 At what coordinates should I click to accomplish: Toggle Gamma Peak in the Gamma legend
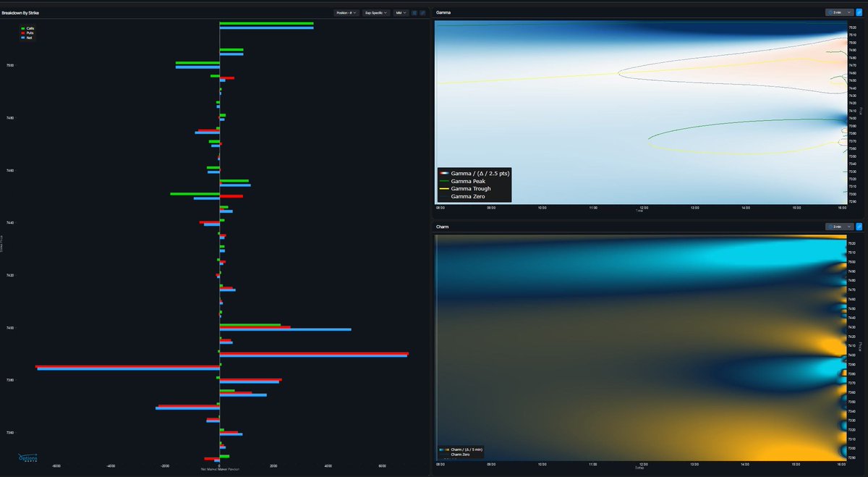[462, 181]
